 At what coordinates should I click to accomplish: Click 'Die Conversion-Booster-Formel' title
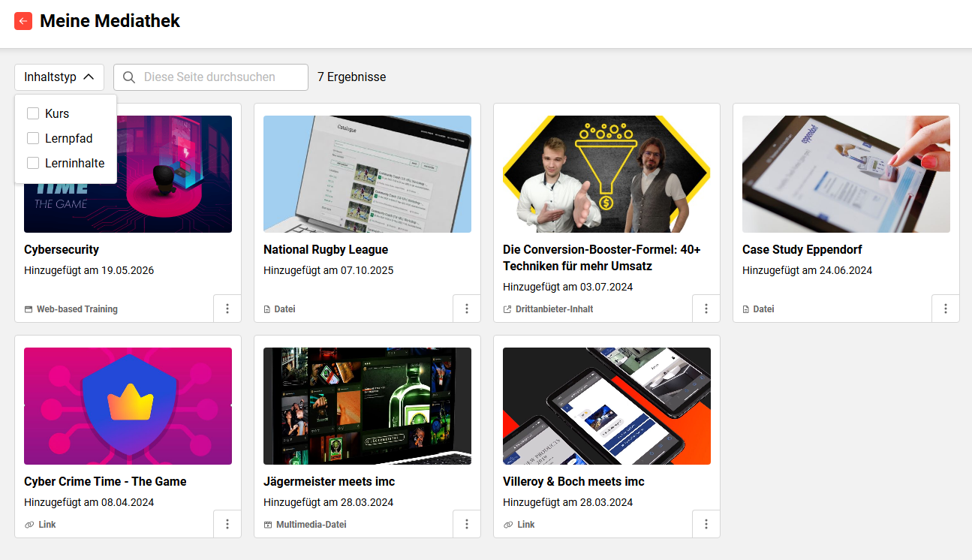pos(602,257)
